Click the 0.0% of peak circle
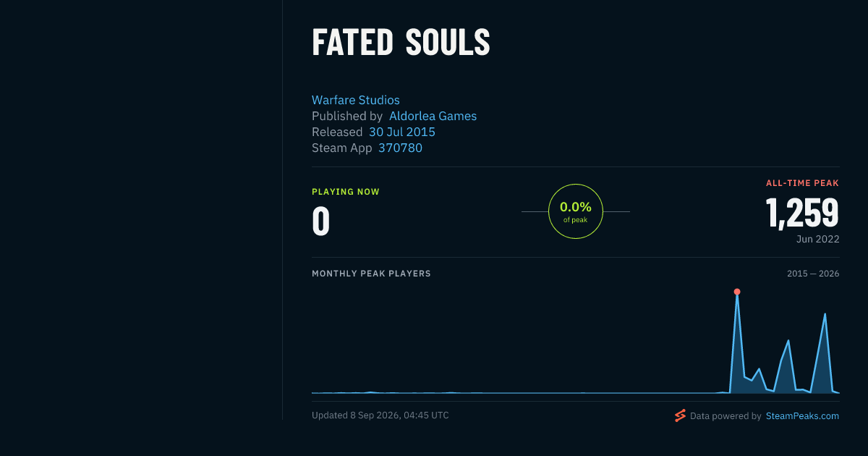The height and width of the screenshot is (456, 868). click(576, 211)
